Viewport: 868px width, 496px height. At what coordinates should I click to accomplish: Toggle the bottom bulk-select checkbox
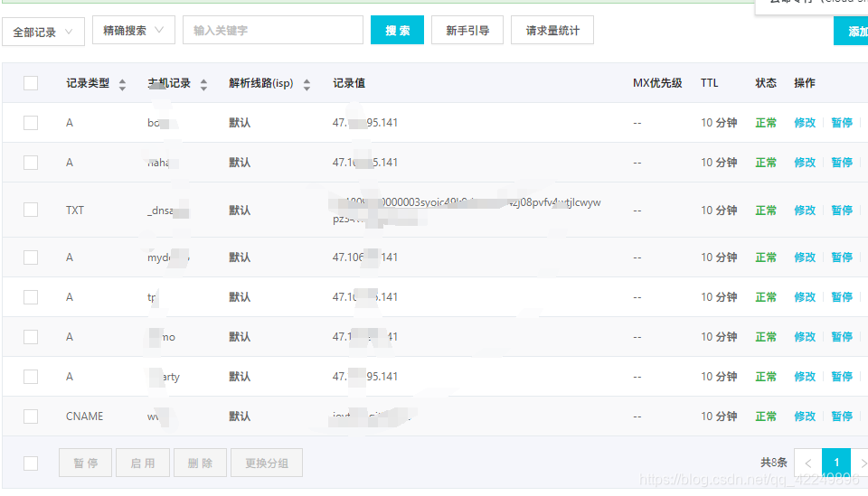[x=31, y=463]
